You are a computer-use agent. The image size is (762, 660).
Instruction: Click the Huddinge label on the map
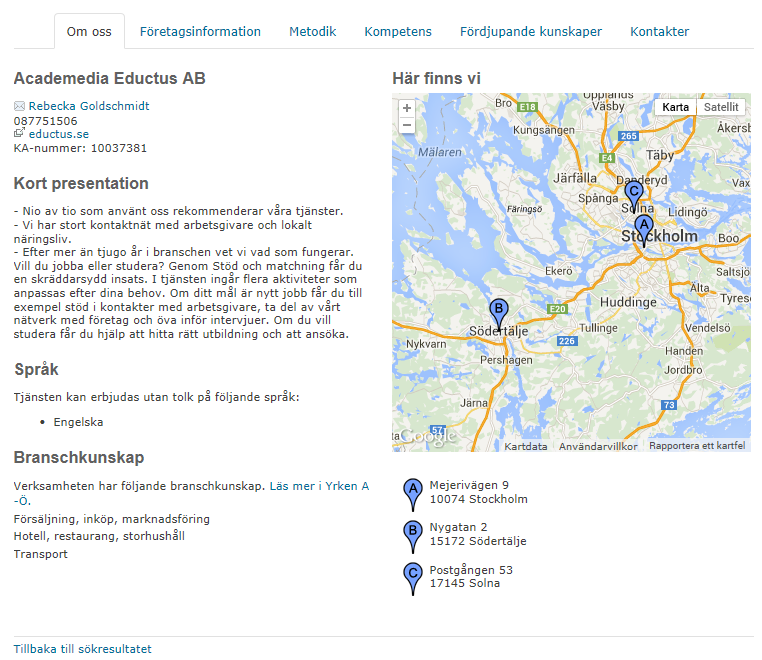(628, 302)
